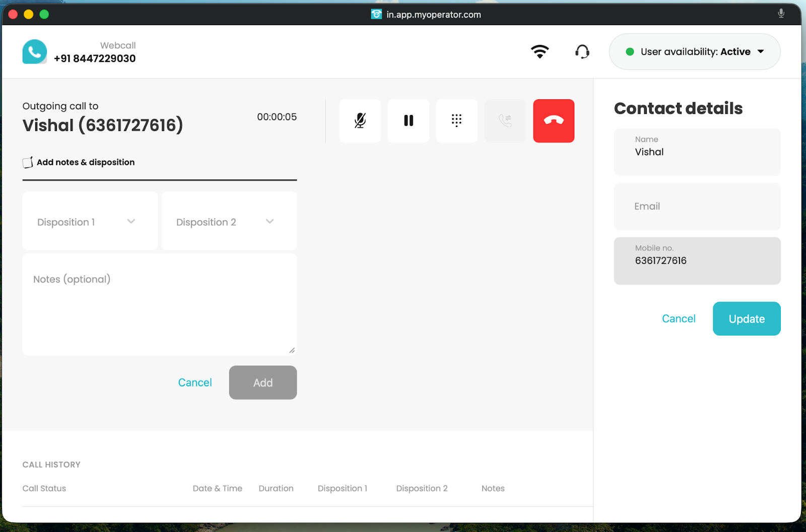Mute the microphone during the call

tap(360, 121)
